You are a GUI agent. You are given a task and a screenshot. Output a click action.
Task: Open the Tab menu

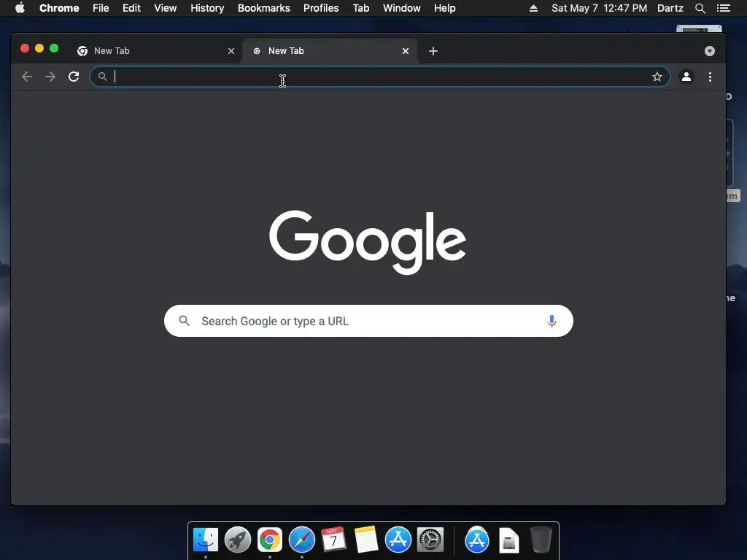click(x=361, y=8)
